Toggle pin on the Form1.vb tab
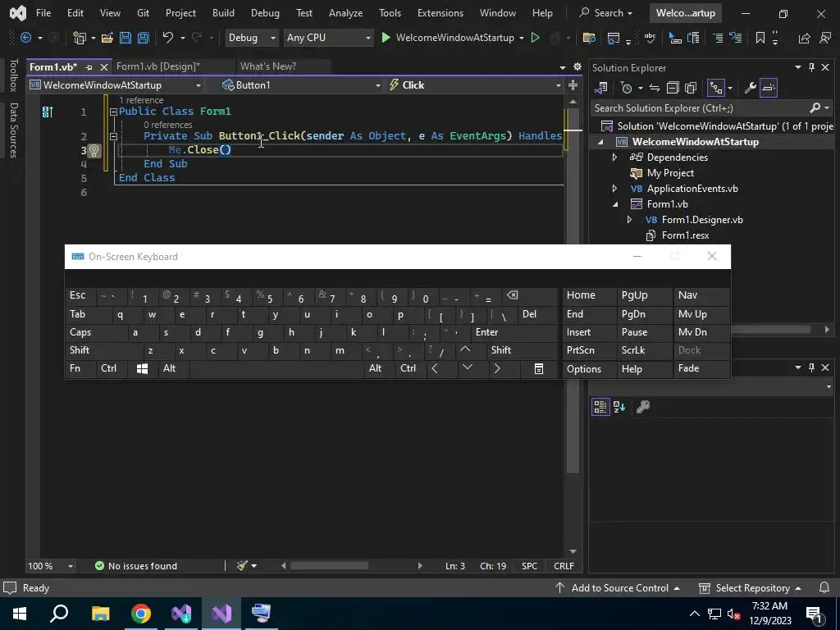 tap(89, 67)
